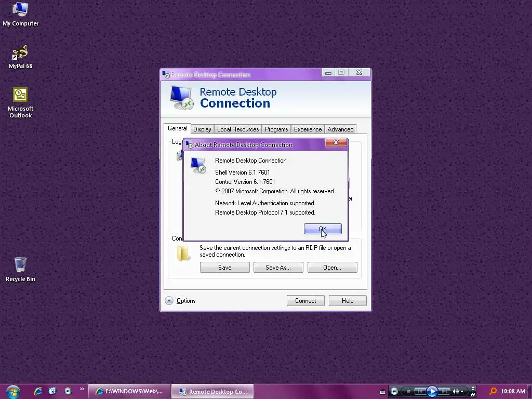
Task: Switch to the Local Resources tab
Action: 238,129
